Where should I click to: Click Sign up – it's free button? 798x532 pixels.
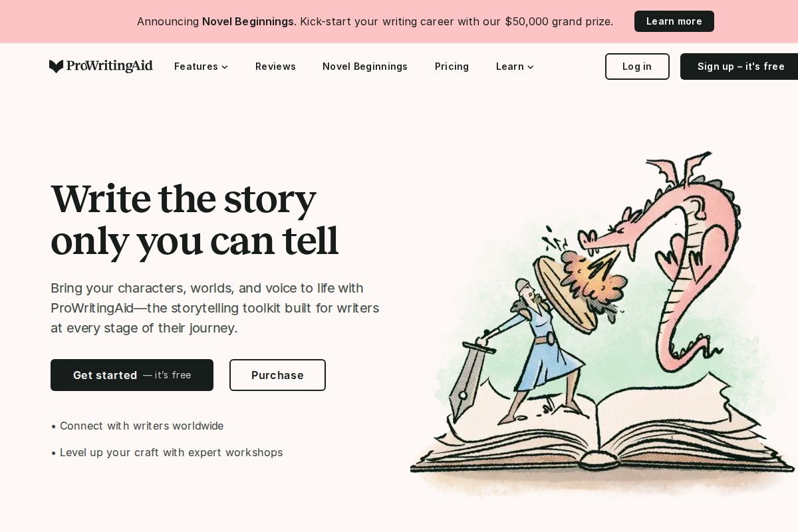pyautogui.click(x=739, y=66)
